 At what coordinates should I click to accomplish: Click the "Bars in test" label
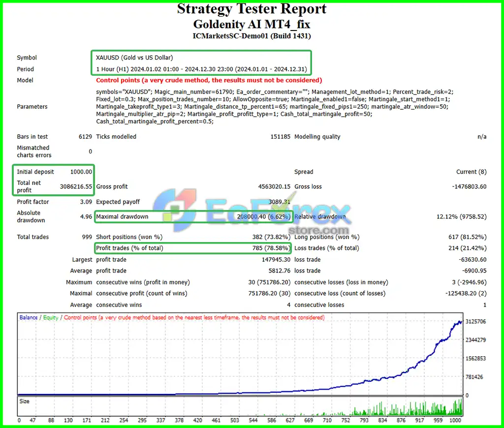[x=32, y=137]
